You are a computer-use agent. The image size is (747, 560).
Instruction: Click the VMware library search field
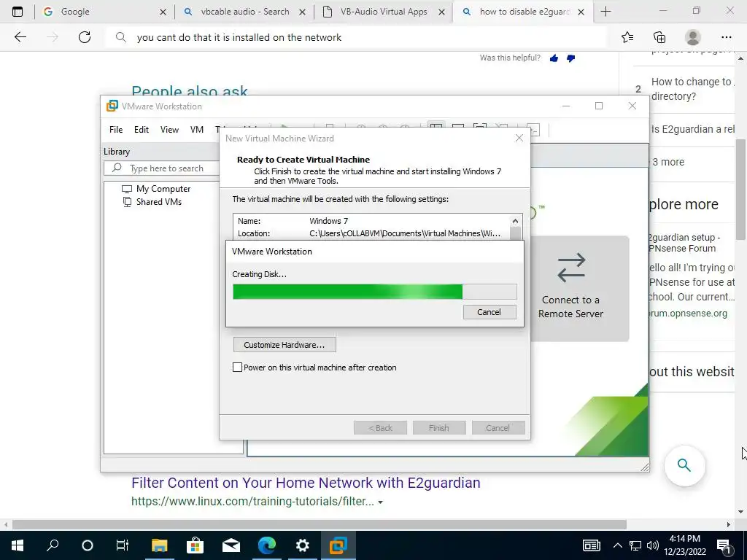click(x=162, y=168)
